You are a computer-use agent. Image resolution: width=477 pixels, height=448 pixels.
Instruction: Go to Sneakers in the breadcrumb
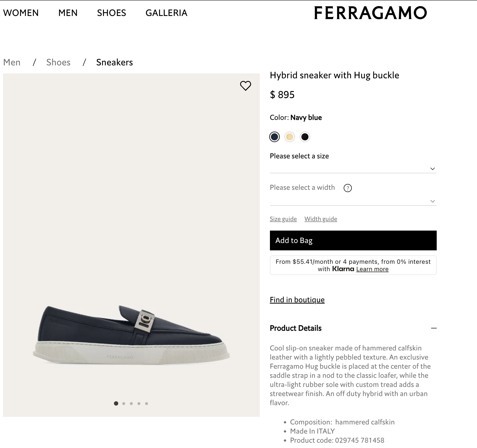[114, 62]
